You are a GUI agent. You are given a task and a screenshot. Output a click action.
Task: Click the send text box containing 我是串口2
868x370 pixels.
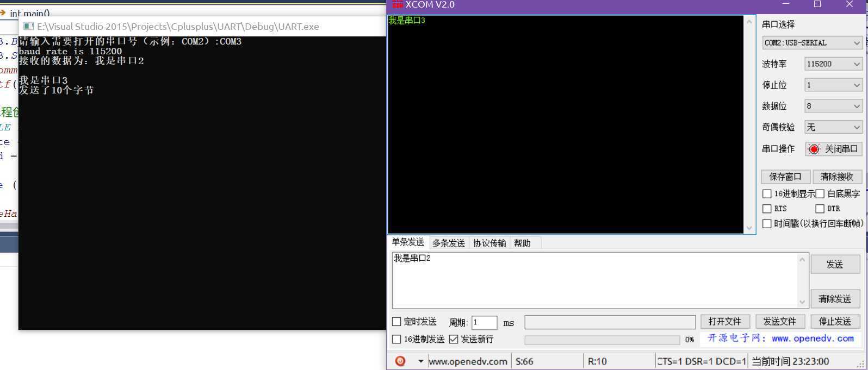[x=596, y=280]
